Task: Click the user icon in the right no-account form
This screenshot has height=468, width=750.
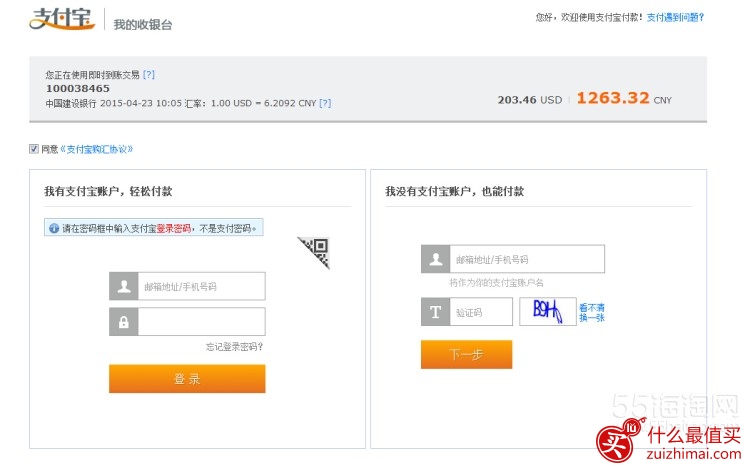Action: pos(436,259)
